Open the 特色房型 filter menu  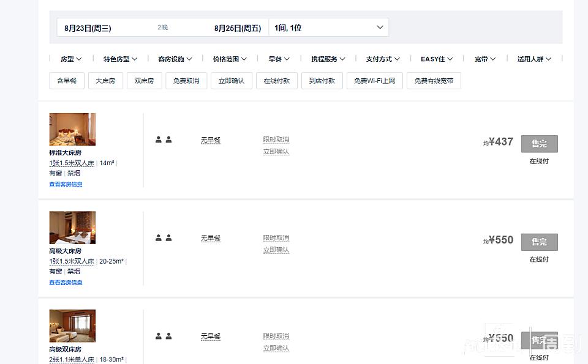pyautogui.click(x=119, y=59)
